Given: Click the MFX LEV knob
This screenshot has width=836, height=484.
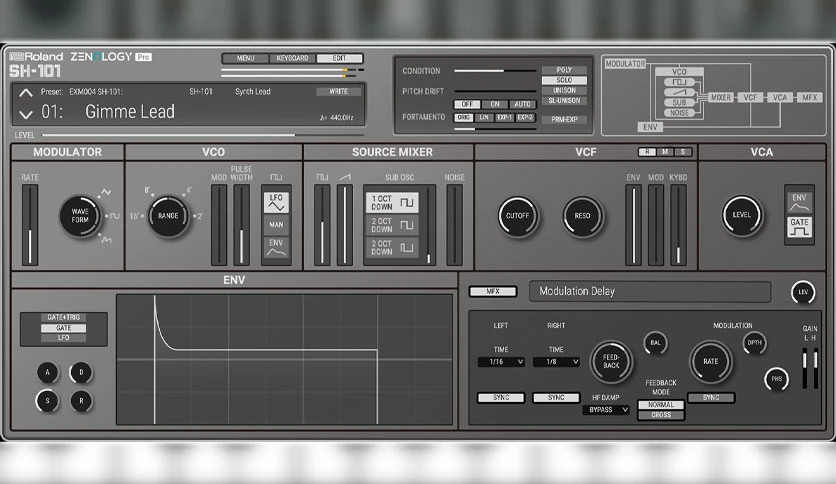Looking at the screenshot, I should [803, 292].
